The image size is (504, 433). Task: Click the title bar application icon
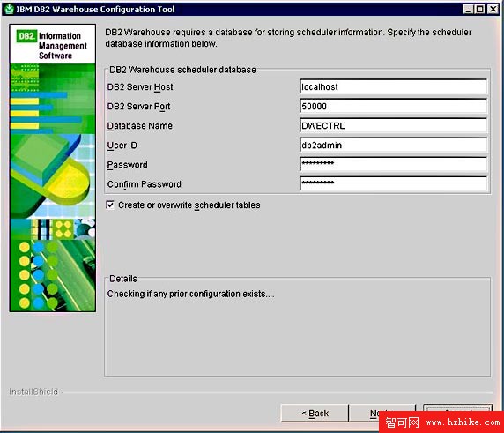pos(10,10)
